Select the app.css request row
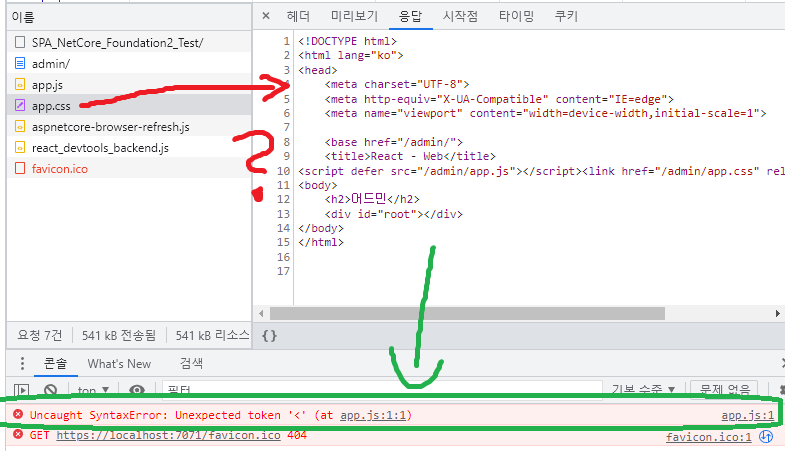Screen dimensions: 785x451 (x=129, y=105)
